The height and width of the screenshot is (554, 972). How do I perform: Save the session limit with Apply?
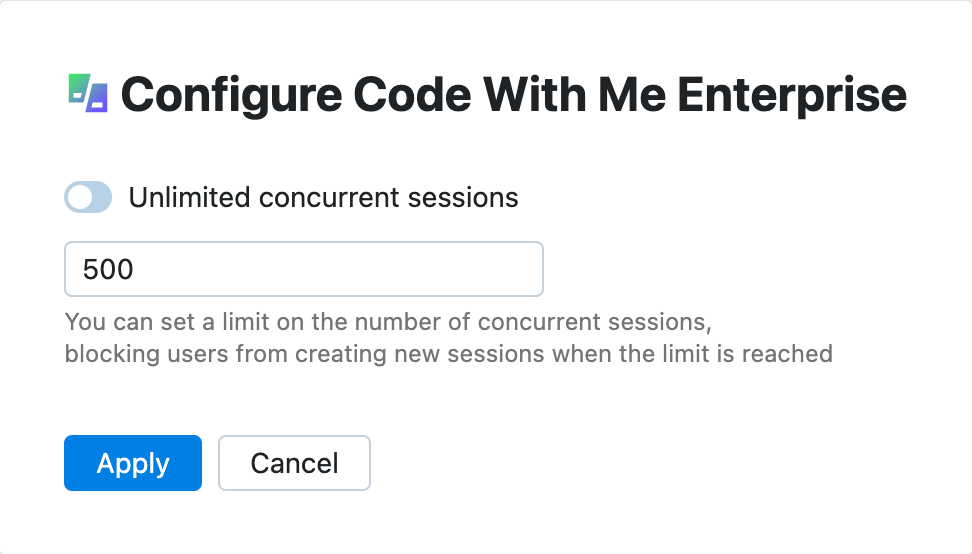tap(133, 463)
